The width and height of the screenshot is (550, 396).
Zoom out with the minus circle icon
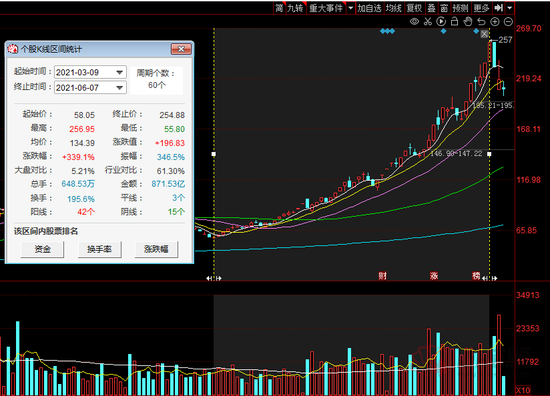[508, 22]
